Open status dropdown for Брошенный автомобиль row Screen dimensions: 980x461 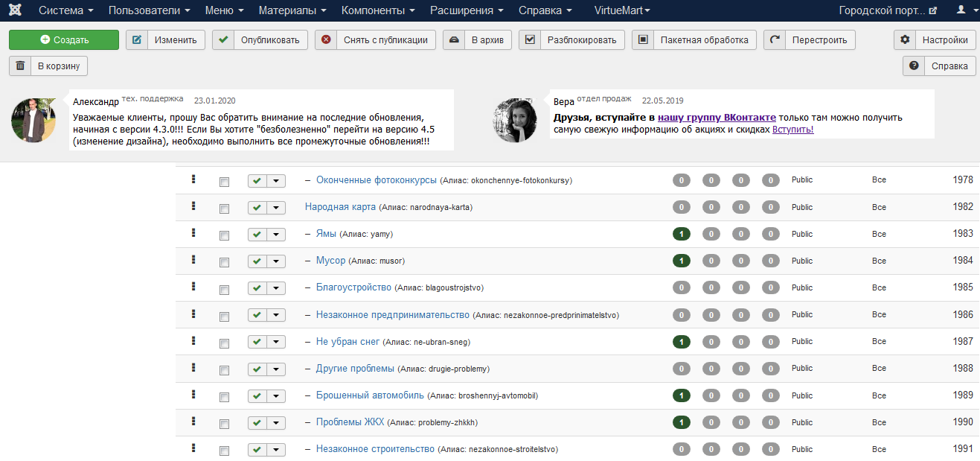pyautogui.click(x=276, y=396)
